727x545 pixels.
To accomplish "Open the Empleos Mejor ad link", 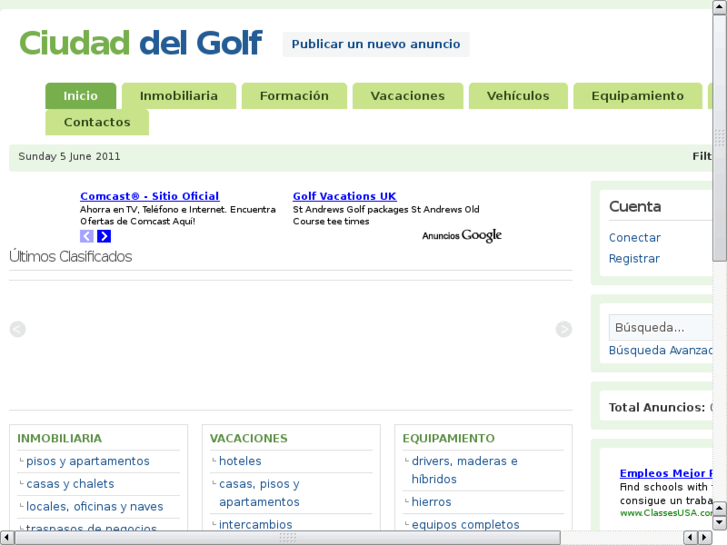I will (666, 473).
